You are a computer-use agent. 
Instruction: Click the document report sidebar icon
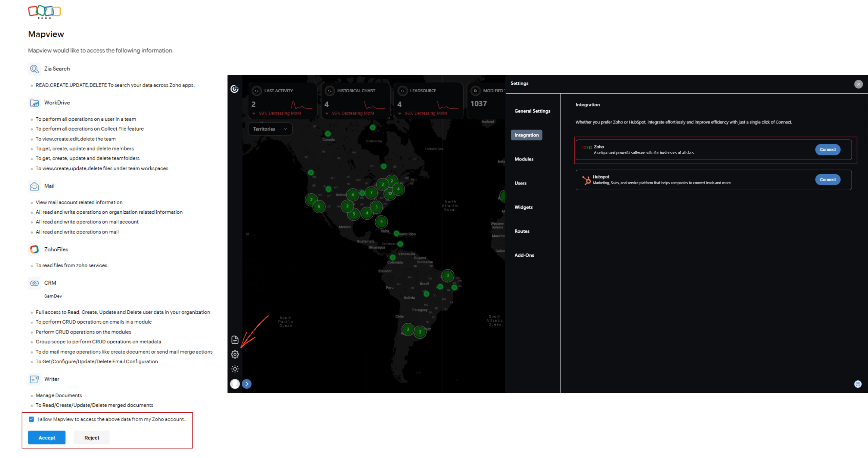click(235, 340)
